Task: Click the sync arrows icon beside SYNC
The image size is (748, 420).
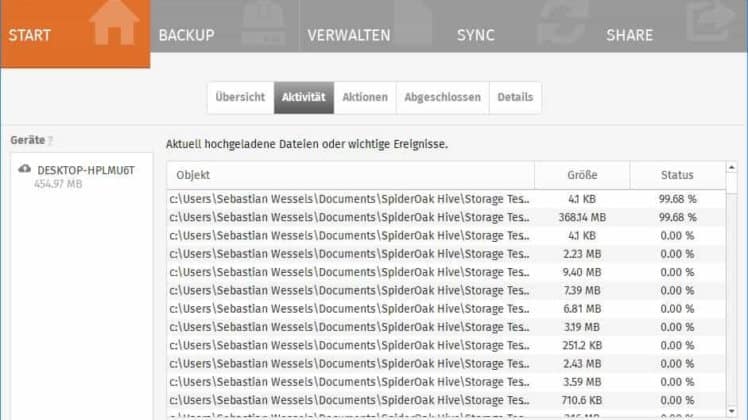Action: coord(561,23)
